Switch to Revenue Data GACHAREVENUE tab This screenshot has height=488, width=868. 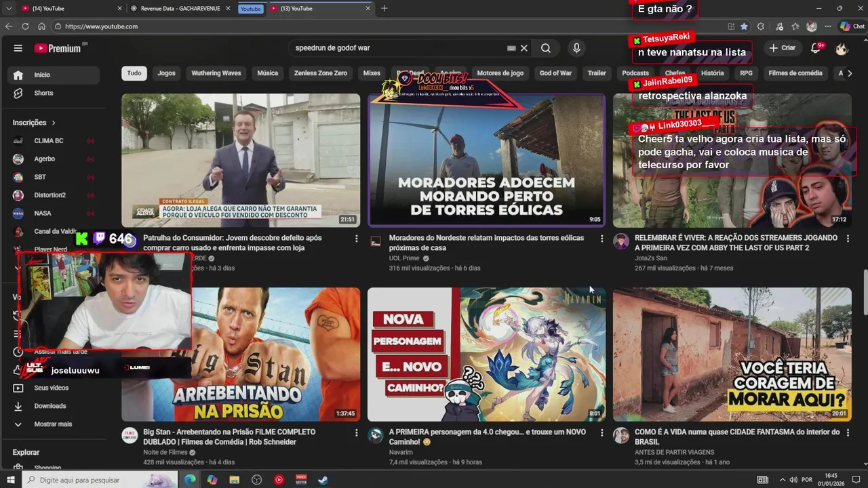[180, 8]
